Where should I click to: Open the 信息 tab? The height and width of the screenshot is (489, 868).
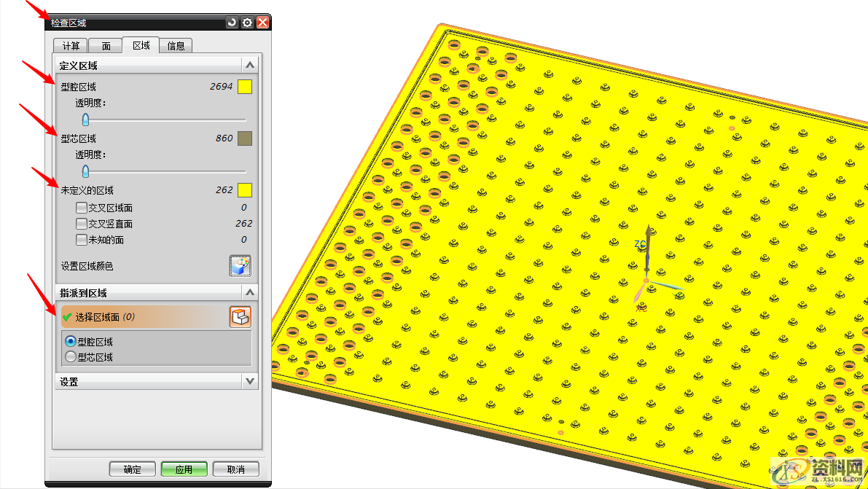[176, 46]
